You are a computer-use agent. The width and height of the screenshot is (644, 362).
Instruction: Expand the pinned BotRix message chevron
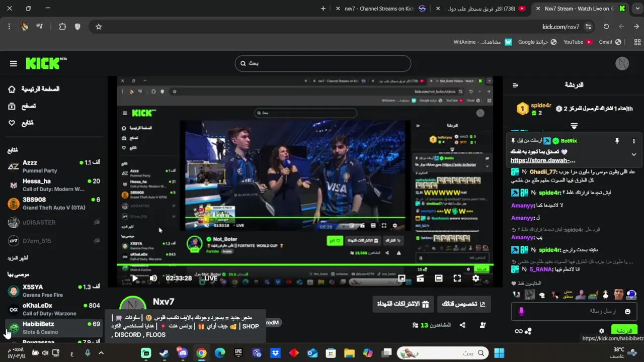click(x=634, y=154)
